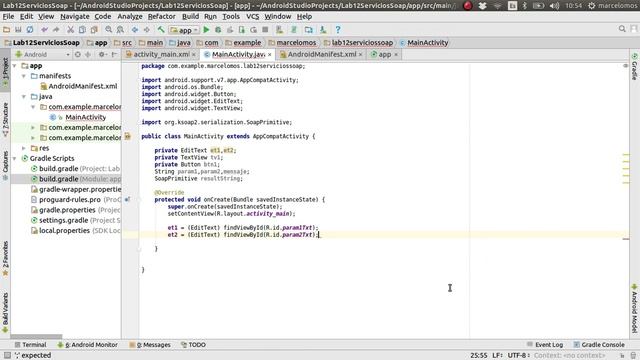
Task: Click the Replace icon in toolbar
Action: (x=120, y=29)
